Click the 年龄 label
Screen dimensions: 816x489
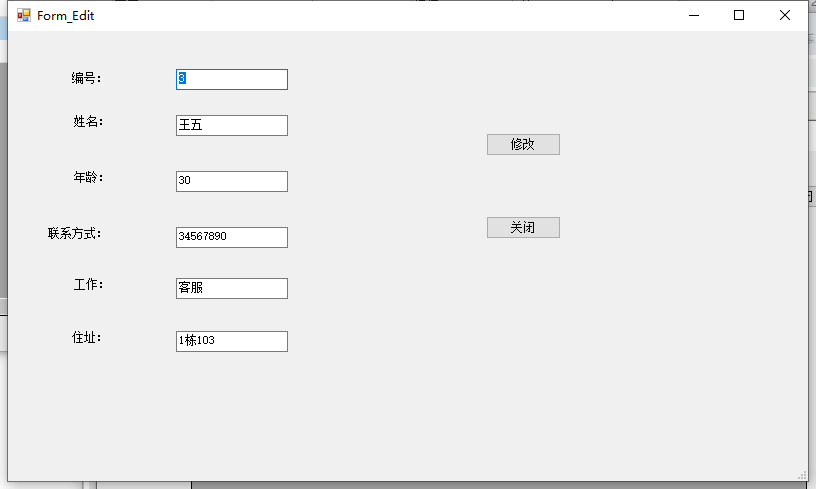[88, 178]
